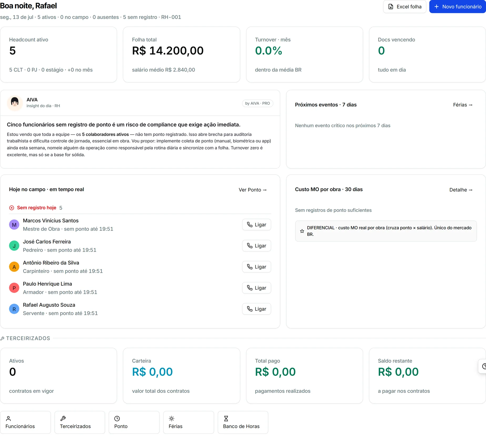486x448 pixels.
Task: Open the Detalhe link for Custo MO
Action: point(461,190)
